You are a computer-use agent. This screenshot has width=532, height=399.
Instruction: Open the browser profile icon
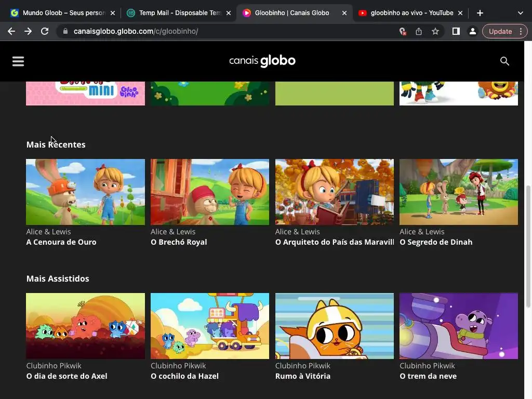pos(472,31)
